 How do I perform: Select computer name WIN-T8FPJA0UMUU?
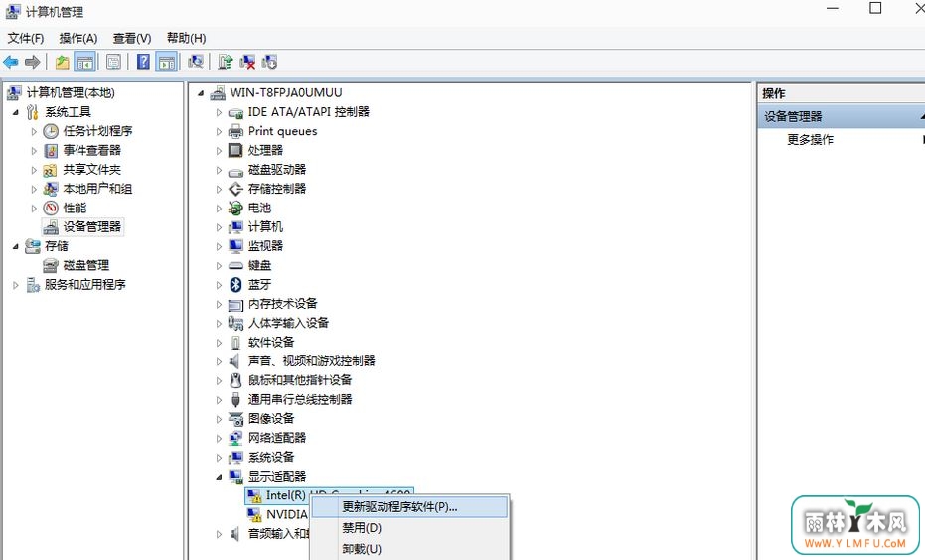point(286,92)
